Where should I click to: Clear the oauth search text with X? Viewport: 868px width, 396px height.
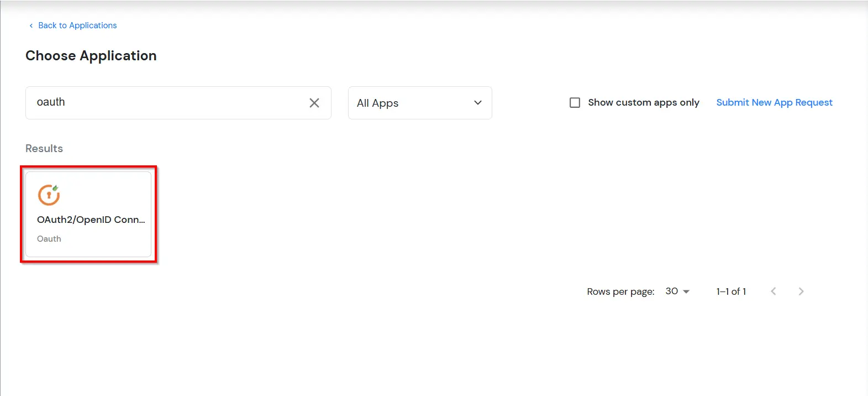coord(314,103)
